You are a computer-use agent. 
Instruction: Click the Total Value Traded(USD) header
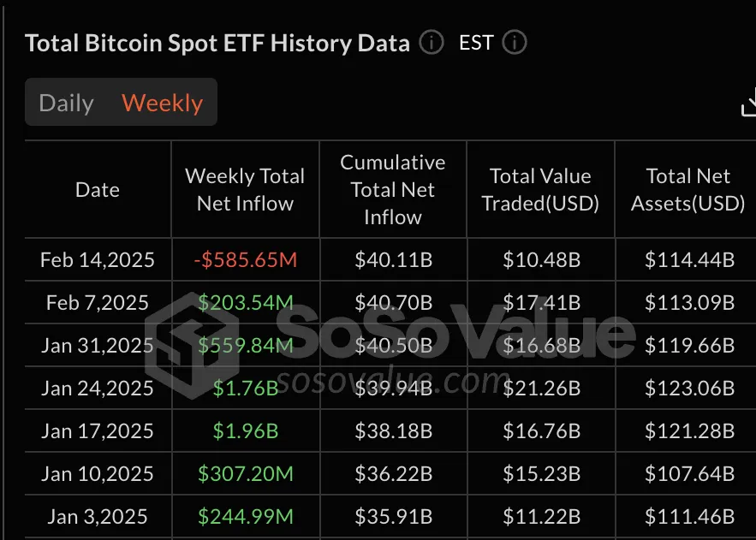[540, 189]
